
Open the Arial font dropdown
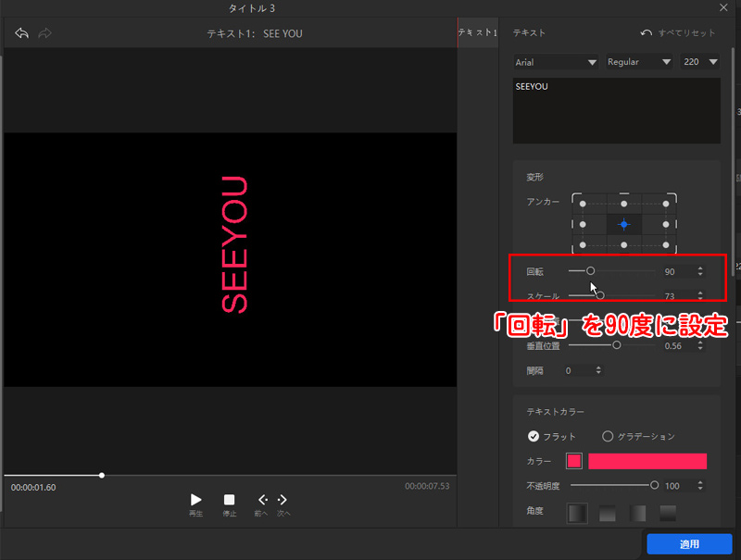pos(554,61)
